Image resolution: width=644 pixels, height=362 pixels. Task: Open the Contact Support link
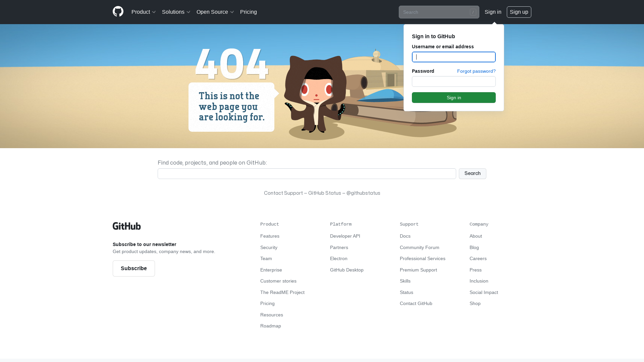[283, 193]
